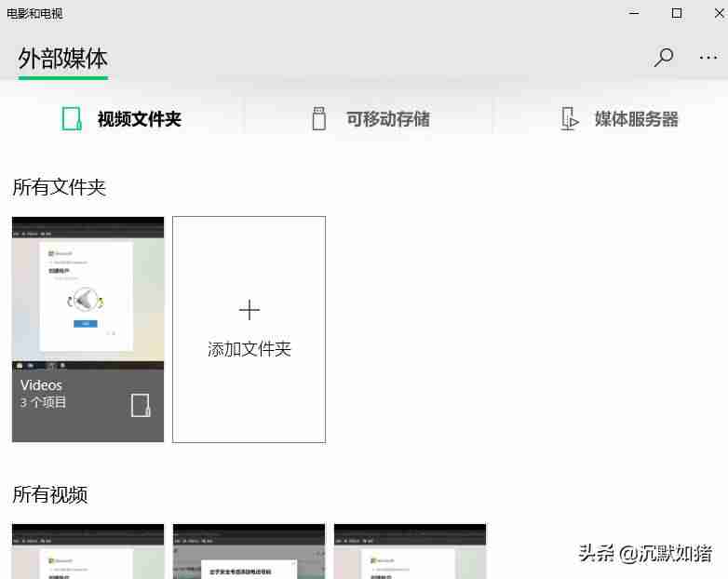This screenshot has width=728, height=579.
Task: Close the 电影和电视 window
Action: click(x=720, y=13)
